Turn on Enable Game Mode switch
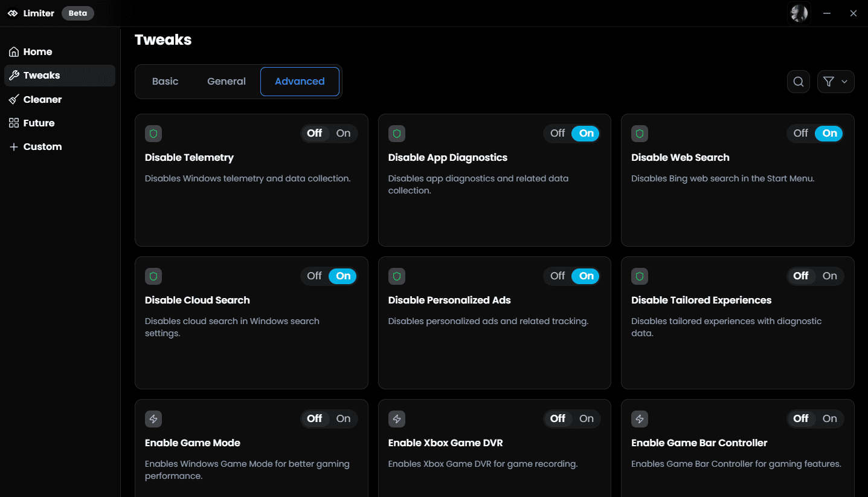 pyautogui.click(x=343, y=419)
